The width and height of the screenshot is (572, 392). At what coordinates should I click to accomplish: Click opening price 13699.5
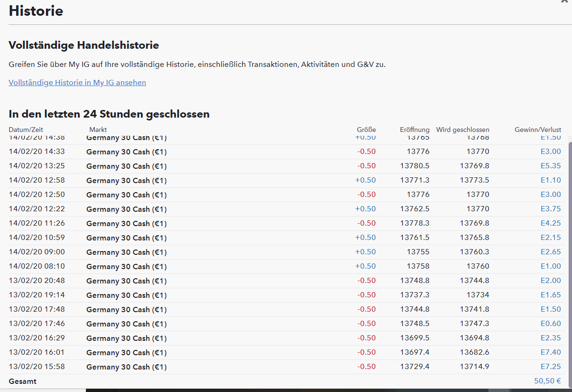414,338
